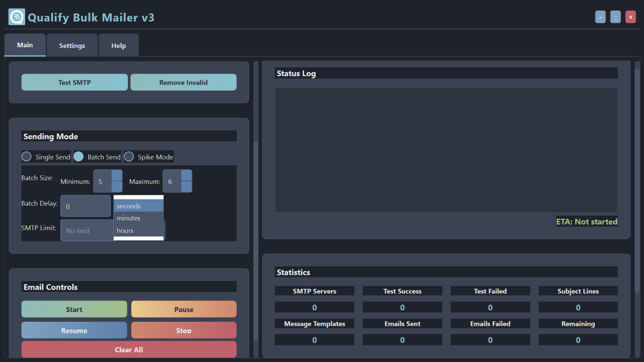Viewport: 644px width, 362px height.
Task: Decrease the Maximum batch size
Action: 187,187
